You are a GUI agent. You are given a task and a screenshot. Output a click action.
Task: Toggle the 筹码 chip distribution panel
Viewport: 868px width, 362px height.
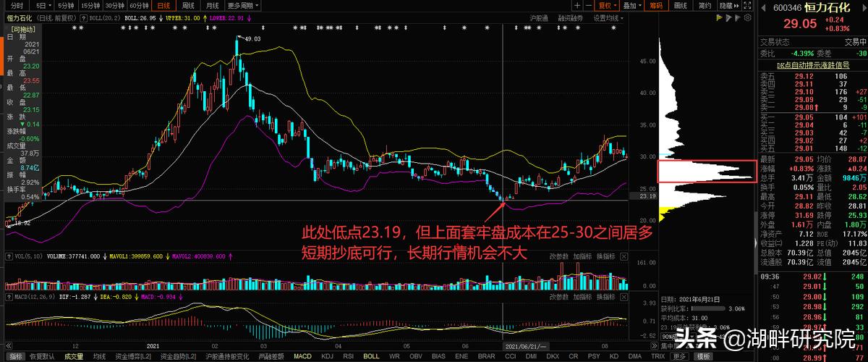(656, 5)
